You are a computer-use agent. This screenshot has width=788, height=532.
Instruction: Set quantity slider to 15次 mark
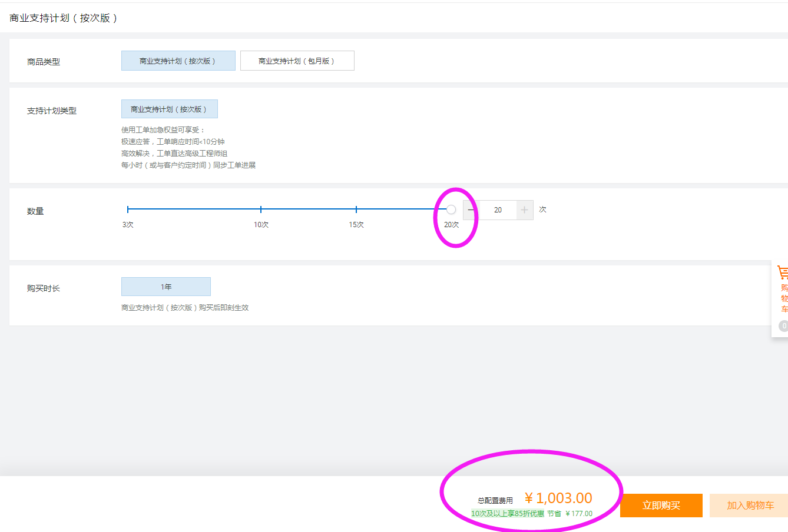356,210
